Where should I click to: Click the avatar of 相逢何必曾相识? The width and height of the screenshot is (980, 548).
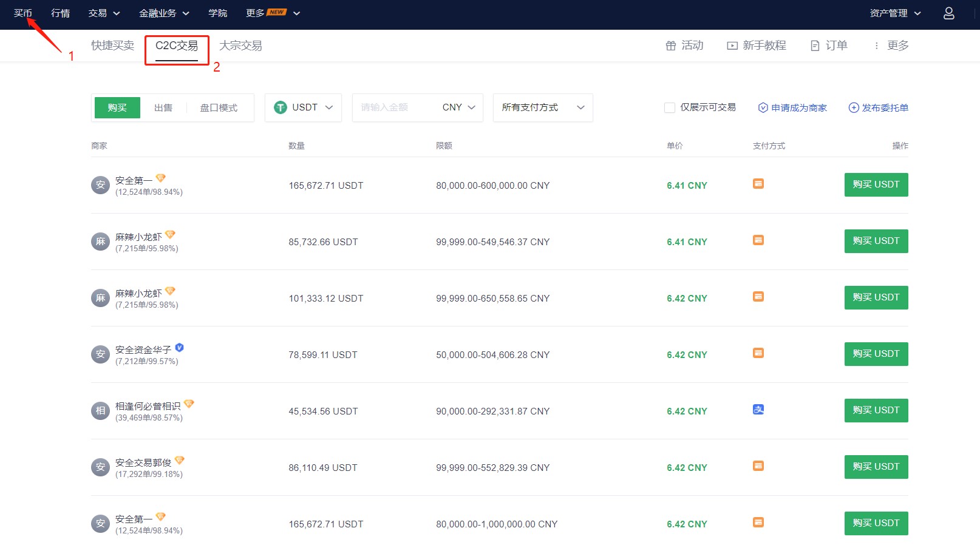coord(100,411)
